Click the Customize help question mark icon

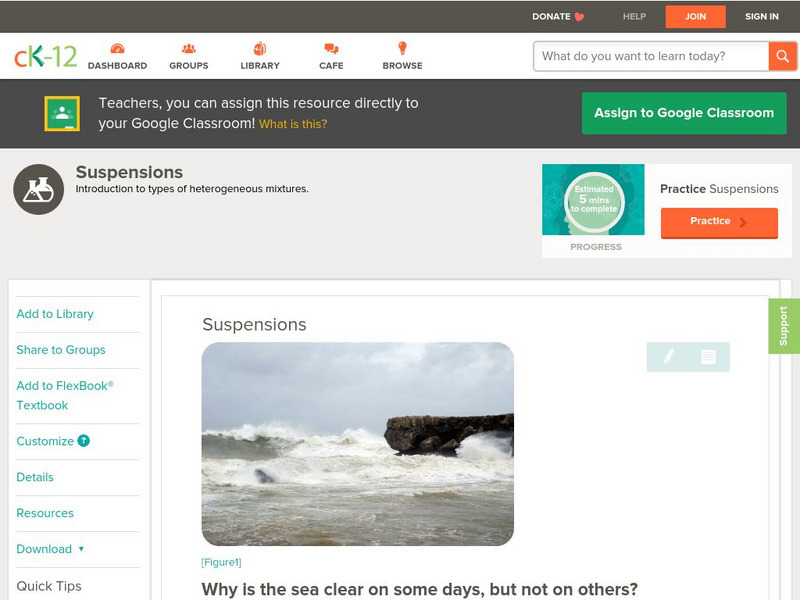pos(83,441)
